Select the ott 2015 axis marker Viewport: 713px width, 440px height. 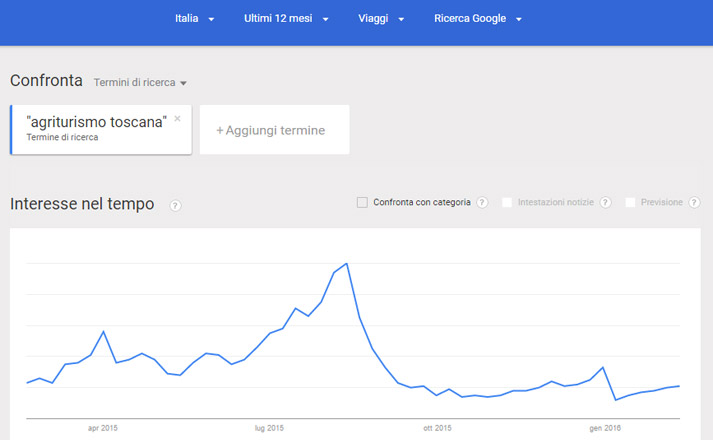pos(436,428)
